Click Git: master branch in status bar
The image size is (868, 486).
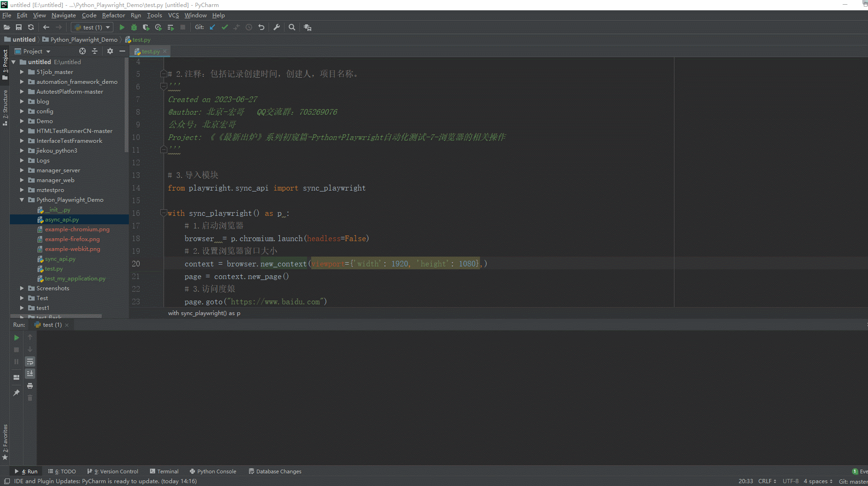[853, 481]
